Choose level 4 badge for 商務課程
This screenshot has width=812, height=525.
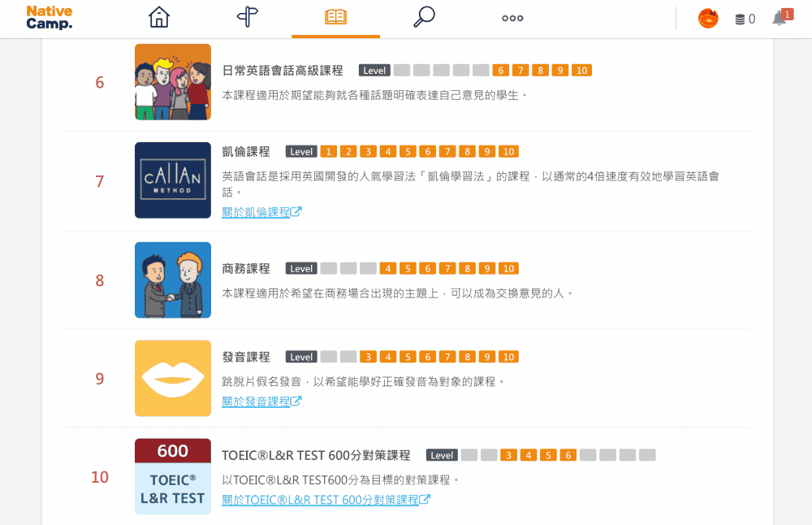388,268
